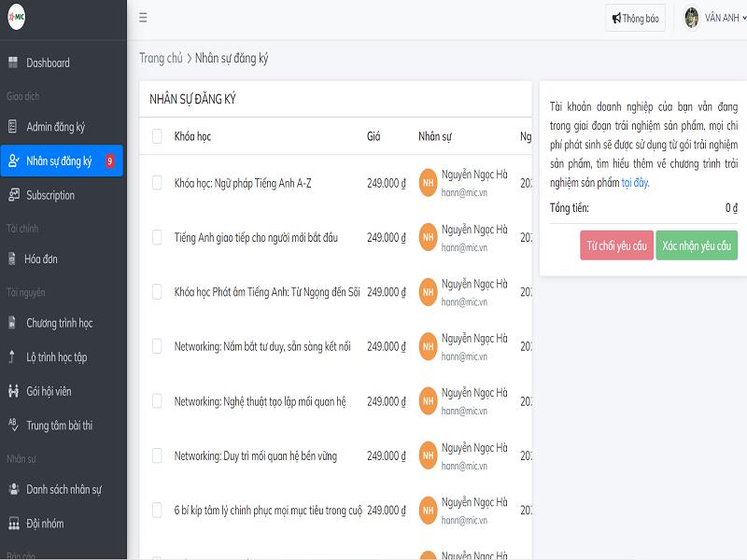
Task: Check the Ngữ pháp Tiếng Anh A-Z row
Action: tap(157, 183)
